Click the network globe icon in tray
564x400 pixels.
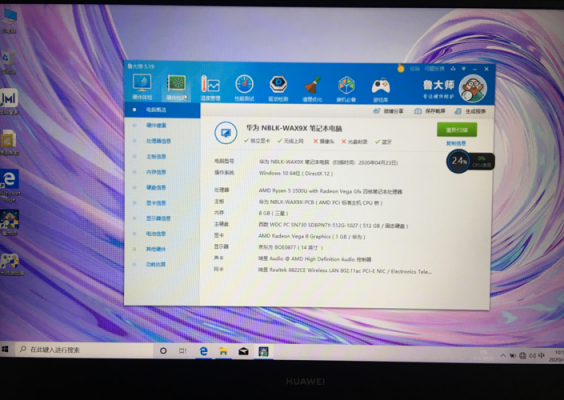523,356
